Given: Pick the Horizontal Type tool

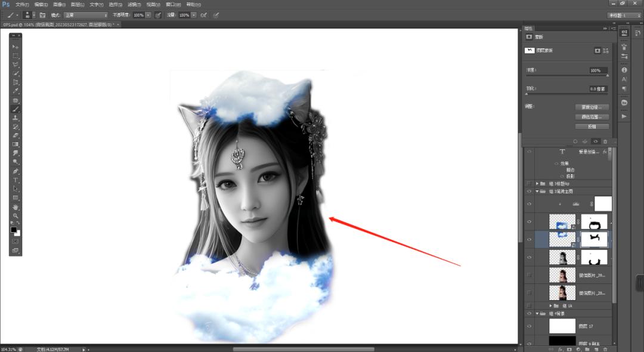Looking at the screenshot, I should 16,180.
